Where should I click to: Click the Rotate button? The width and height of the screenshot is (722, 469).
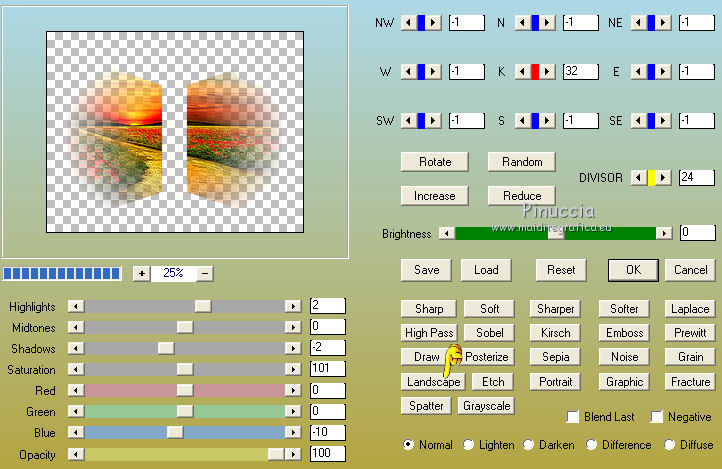435,162
